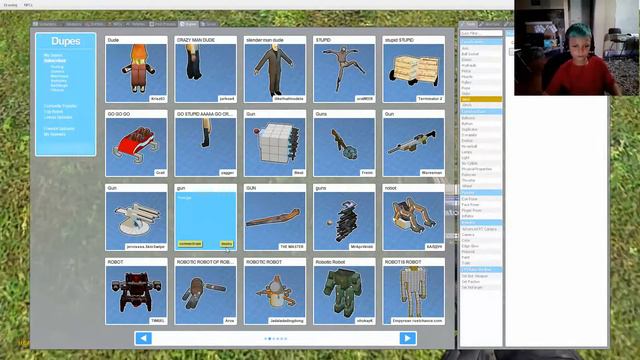The width and height of the screenshot is (640, 360).
Task: Select the stupid STUPID crates dupe
Action: point(413,69)
